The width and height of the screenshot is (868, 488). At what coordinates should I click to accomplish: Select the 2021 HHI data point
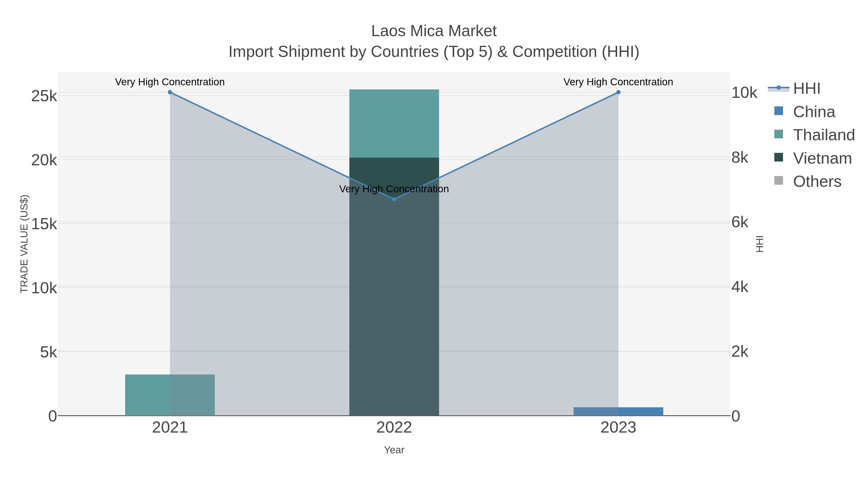pos(170,92)
